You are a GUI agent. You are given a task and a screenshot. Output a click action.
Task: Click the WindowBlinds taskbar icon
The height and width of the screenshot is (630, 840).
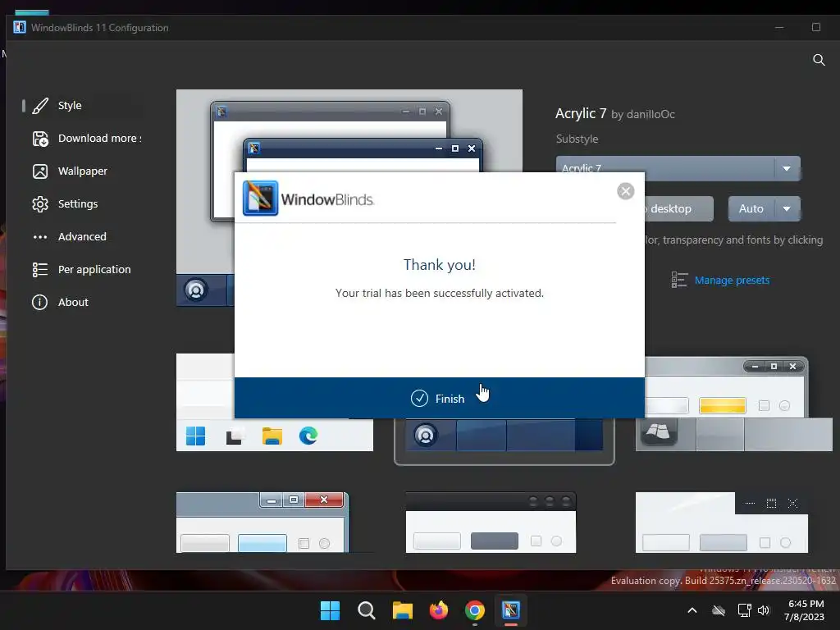click(x=511, y=610)
